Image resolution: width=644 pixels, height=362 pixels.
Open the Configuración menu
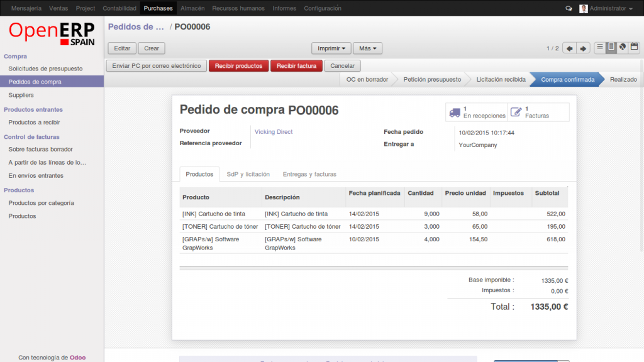[x=323, y=8]
